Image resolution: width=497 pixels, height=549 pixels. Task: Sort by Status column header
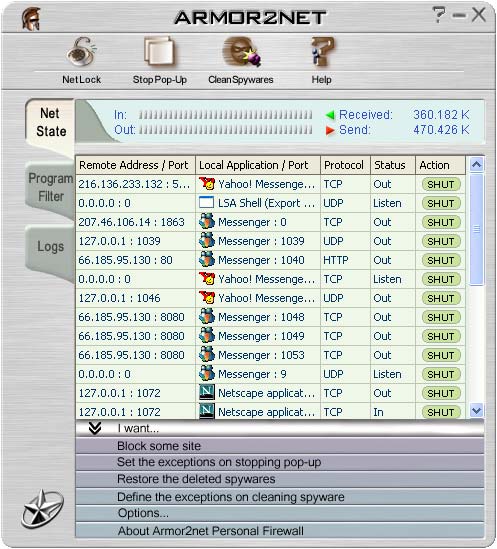(x=393, y=165)
